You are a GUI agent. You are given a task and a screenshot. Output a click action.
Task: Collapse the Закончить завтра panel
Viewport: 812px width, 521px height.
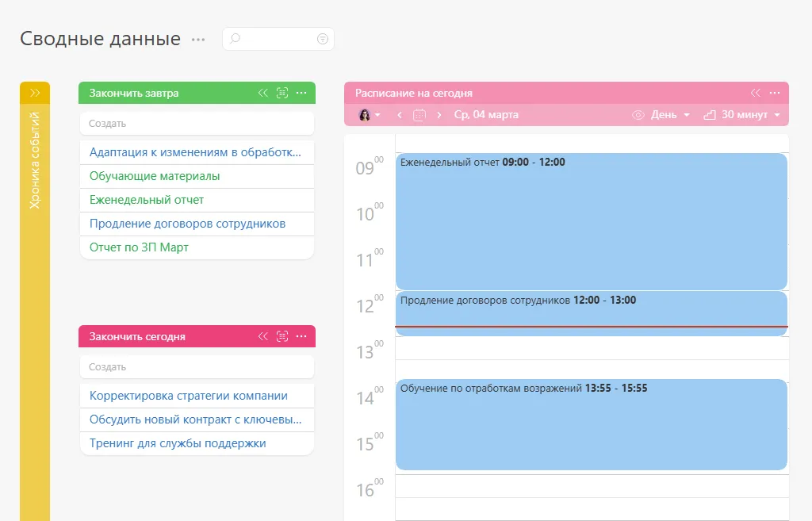(x=263, y=93)
